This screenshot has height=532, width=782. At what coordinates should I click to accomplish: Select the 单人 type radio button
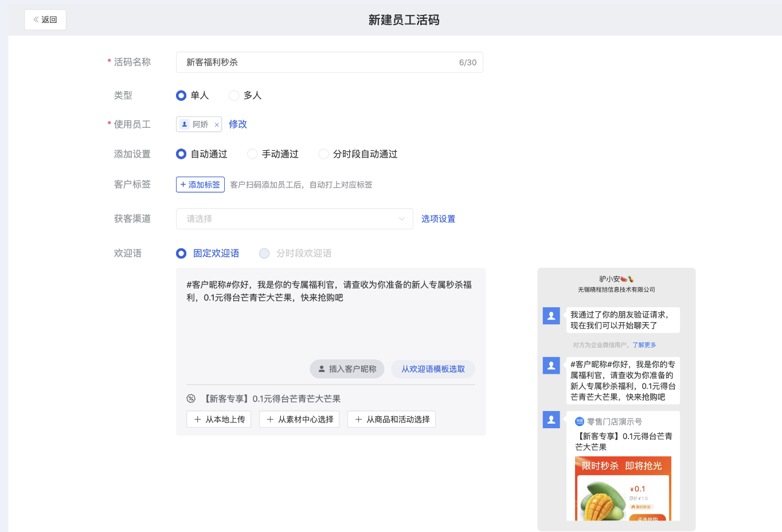(x=181, y=95)
